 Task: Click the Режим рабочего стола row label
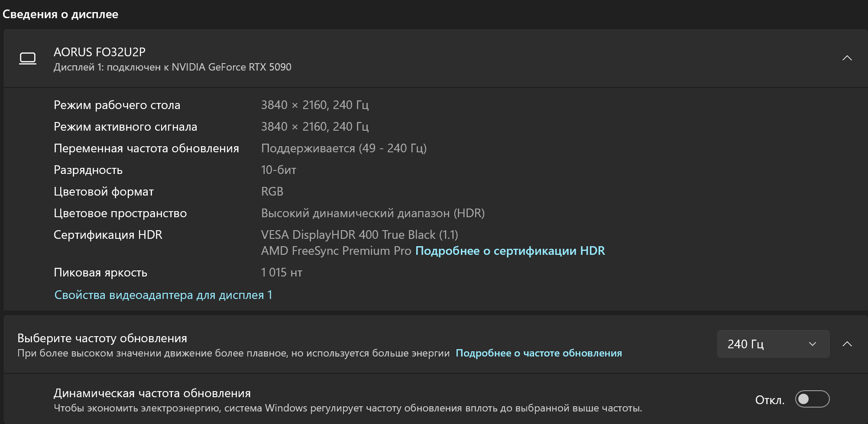(x=117, y=105)
